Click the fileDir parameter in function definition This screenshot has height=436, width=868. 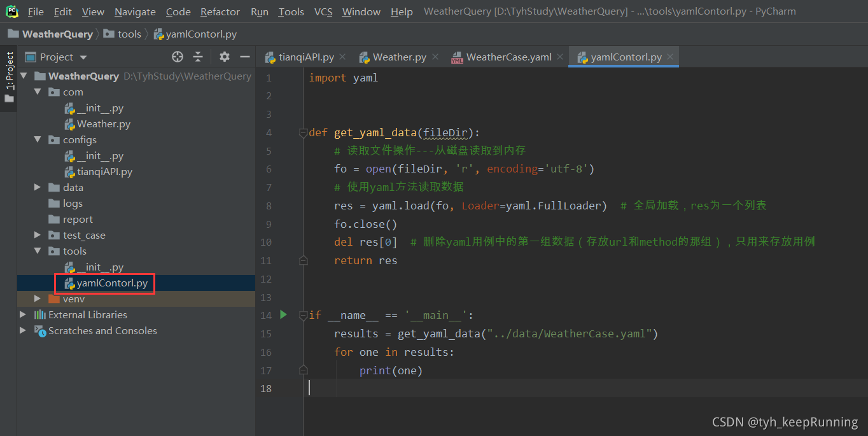[445, 132]
